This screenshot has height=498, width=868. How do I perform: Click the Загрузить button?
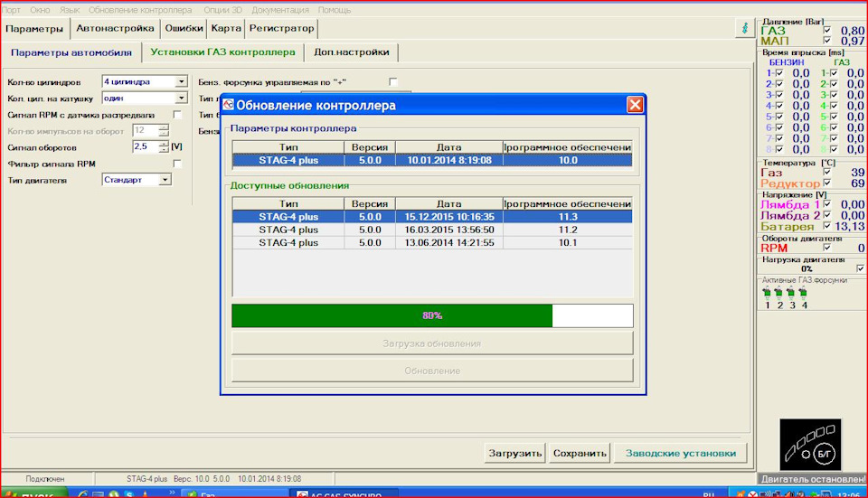tap(514, 453)
